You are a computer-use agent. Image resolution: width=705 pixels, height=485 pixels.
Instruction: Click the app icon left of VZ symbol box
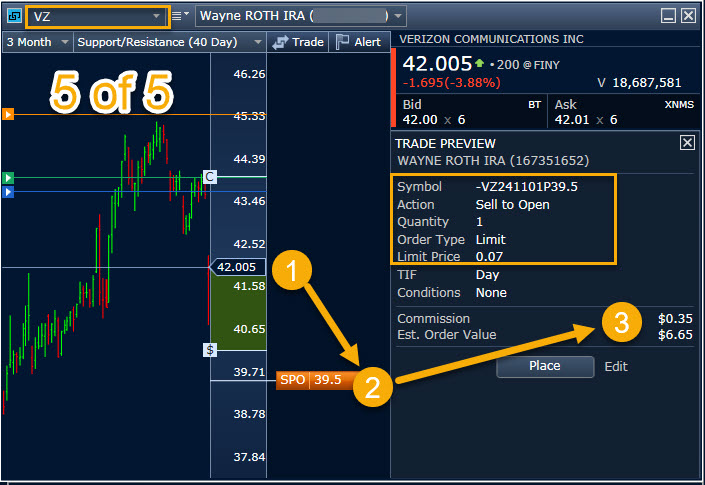pos(13,16)
